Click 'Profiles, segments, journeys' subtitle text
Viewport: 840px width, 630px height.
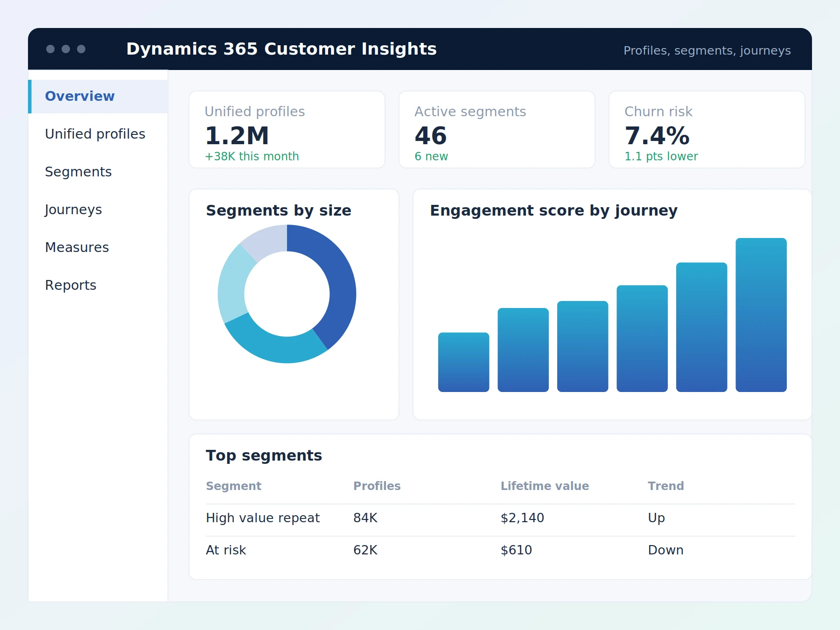coord(707,50)
